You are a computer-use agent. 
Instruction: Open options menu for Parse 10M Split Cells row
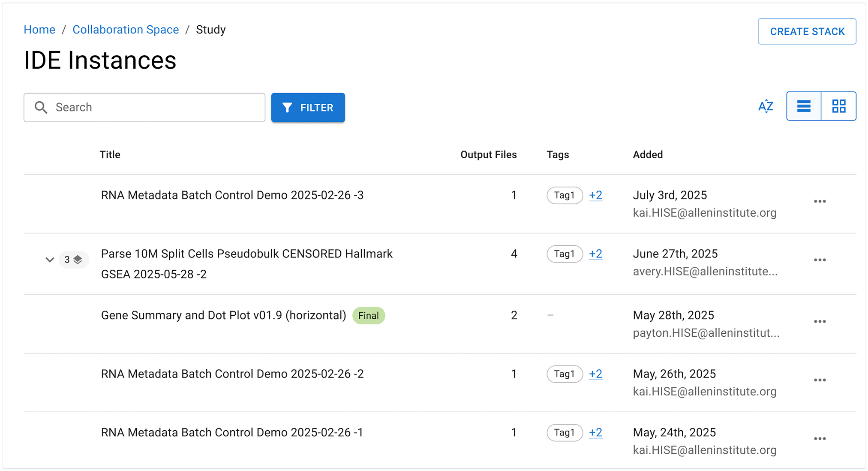[820, 260]
